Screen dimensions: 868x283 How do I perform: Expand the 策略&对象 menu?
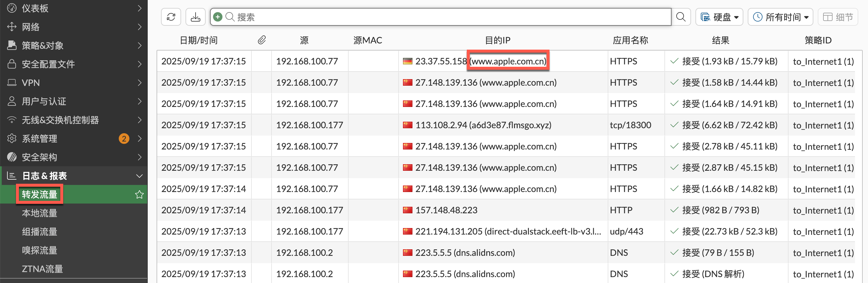tap(74, 45)
